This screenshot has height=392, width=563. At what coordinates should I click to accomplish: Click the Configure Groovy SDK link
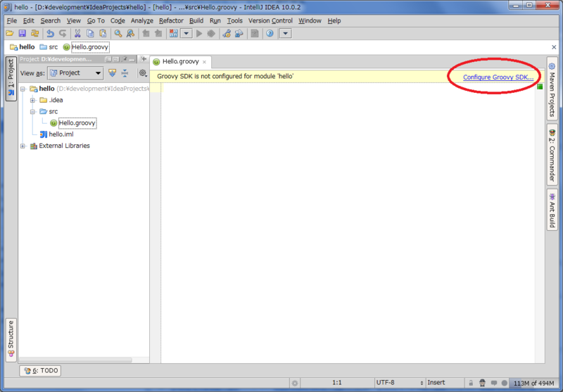pyautogui.click(x=498, y=77)
